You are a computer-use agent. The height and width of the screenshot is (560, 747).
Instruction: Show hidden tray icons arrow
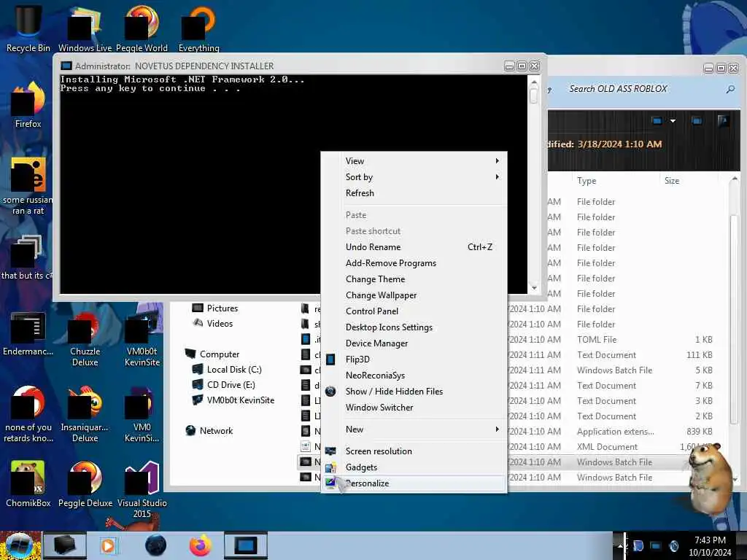coord(620,545)
